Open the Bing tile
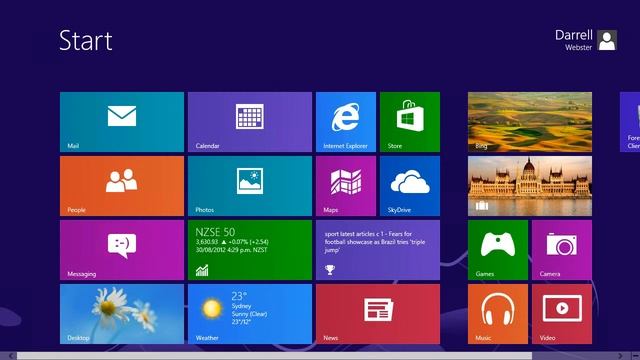640x360 pixels. click(x=530, y=122)
